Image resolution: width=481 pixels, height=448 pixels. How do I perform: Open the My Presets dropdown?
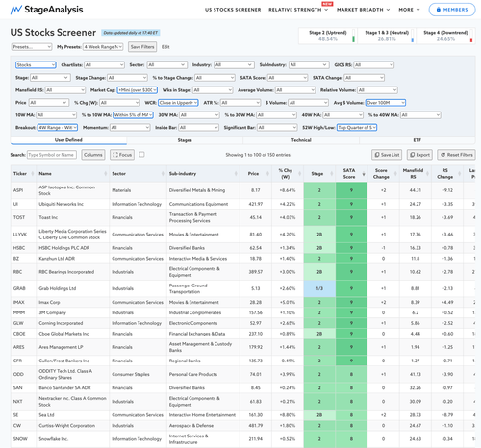(x=103, y=47)
